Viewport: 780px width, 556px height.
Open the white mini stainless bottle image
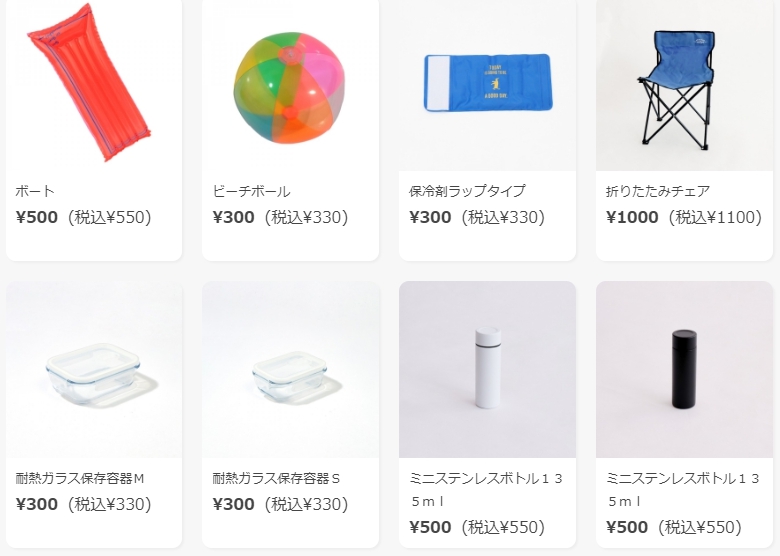[488, 370]
